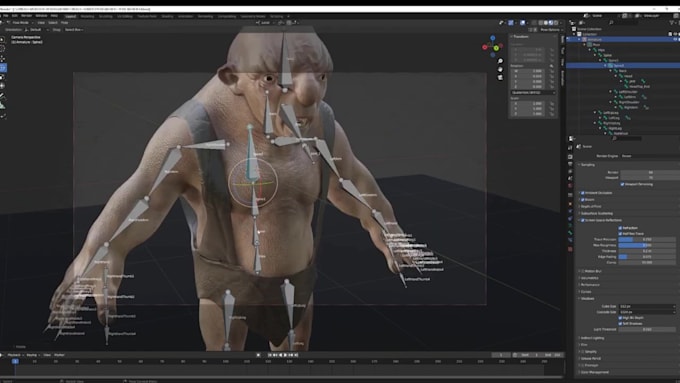The width and height of the screenshot is (680, 383).
Task: Open the File menu
Action: (x=6, y=16)
